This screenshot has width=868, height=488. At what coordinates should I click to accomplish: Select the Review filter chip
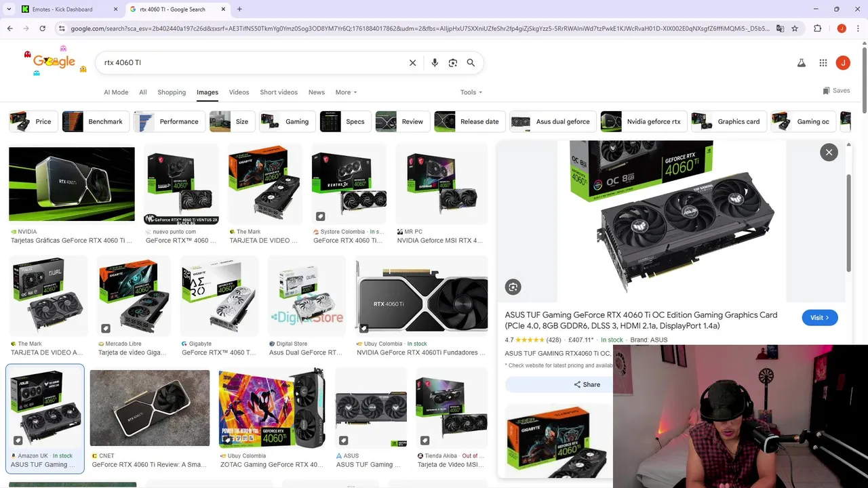[x=402, y=122]
